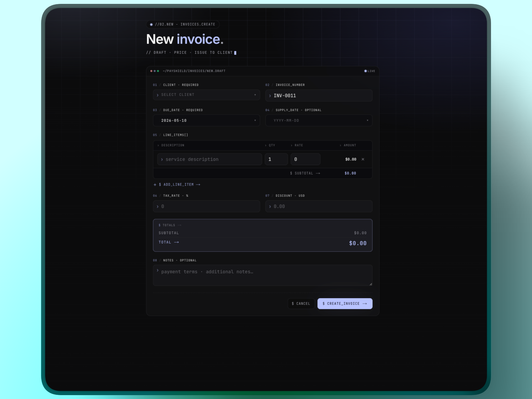The image size is (532, 399).
Task: Click the CREATE_INVOICE button
Action: tap(344, 304)
